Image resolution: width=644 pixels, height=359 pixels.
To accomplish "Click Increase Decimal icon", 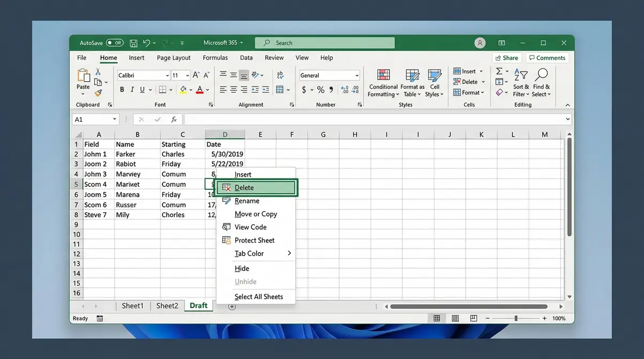I will point(344,90).
